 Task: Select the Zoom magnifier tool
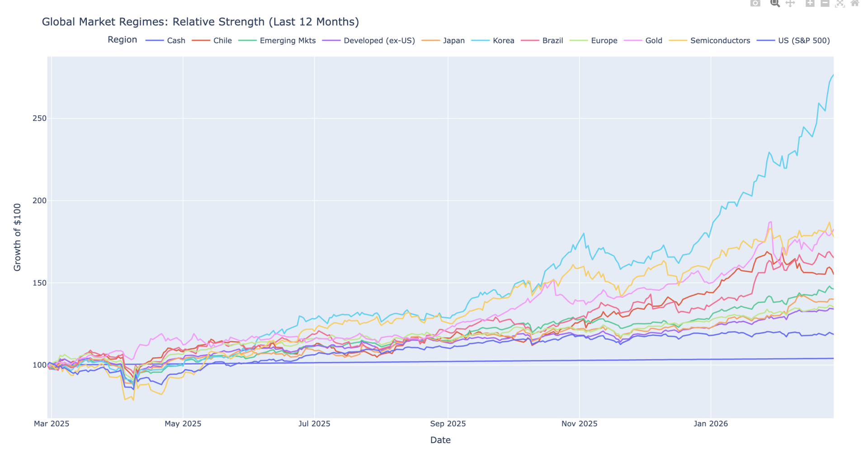click(775, 3)
